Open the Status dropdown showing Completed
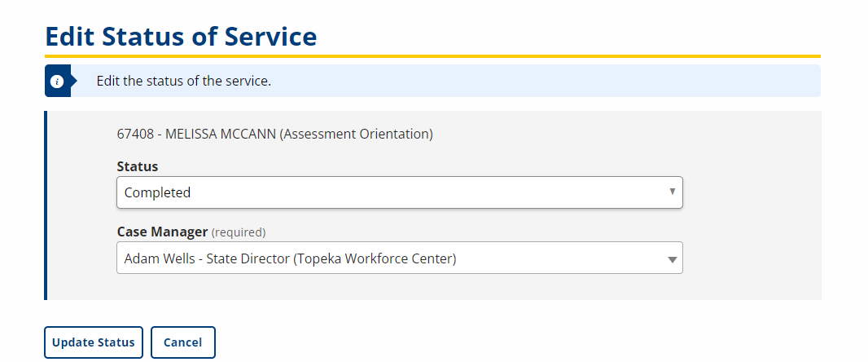This screenshot has width=868, height=362. click(x=399, y=192)
